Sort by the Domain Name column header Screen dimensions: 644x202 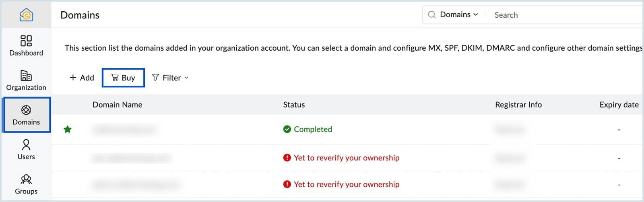click(x=117, y=105)
